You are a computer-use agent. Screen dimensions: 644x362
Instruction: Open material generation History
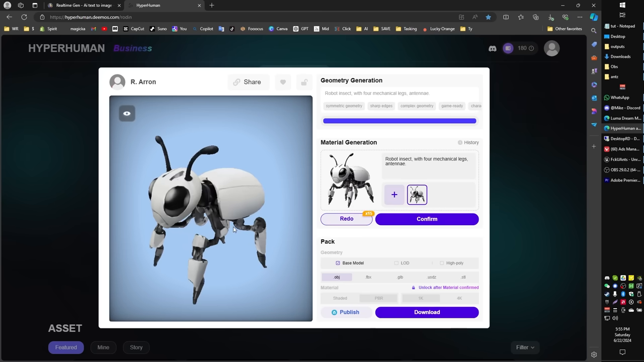pyautogui.click(x=468, y=143)
